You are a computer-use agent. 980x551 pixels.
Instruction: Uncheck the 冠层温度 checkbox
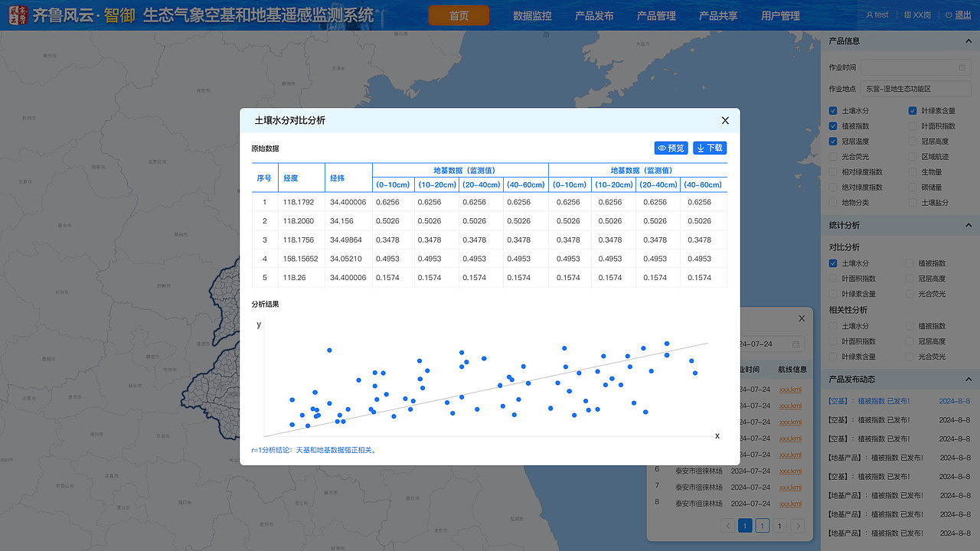point(833,142)
